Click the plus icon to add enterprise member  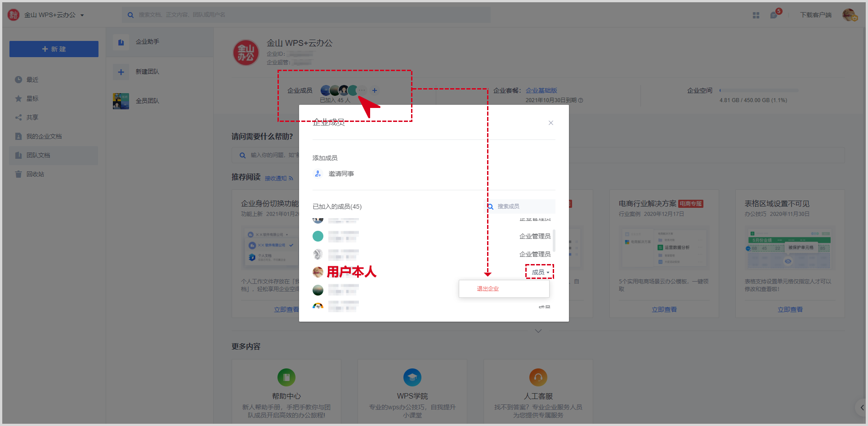[x=375, y=90]
